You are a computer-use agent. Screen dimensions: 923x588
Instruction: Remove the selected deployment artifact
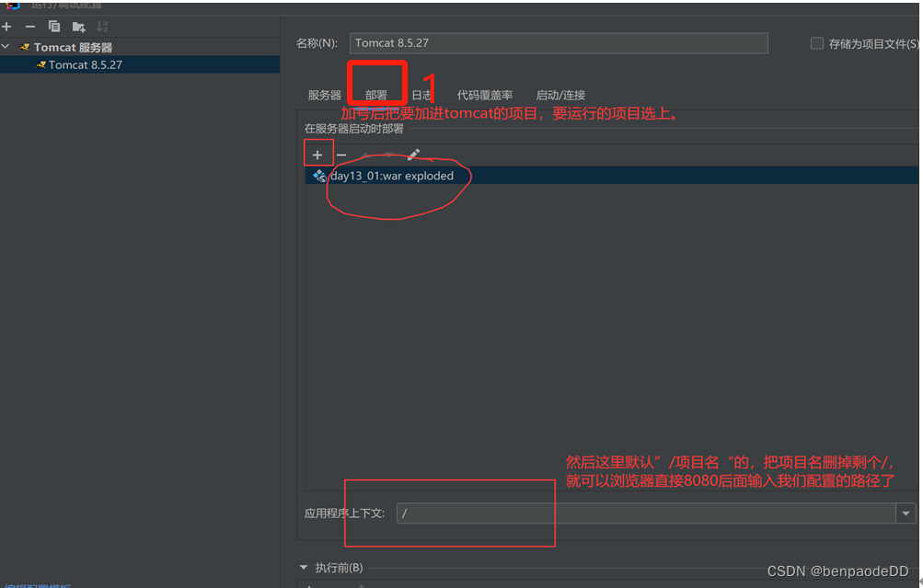(341, 155)
